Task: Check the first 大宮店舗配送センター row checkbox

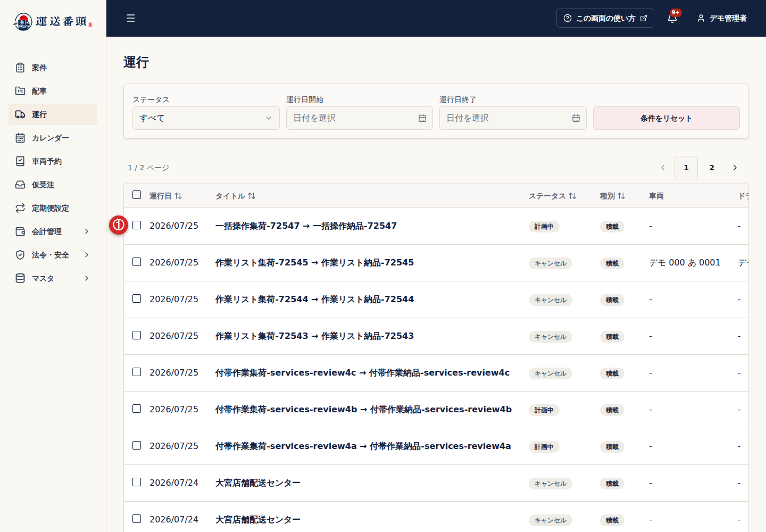Action: 137,482
